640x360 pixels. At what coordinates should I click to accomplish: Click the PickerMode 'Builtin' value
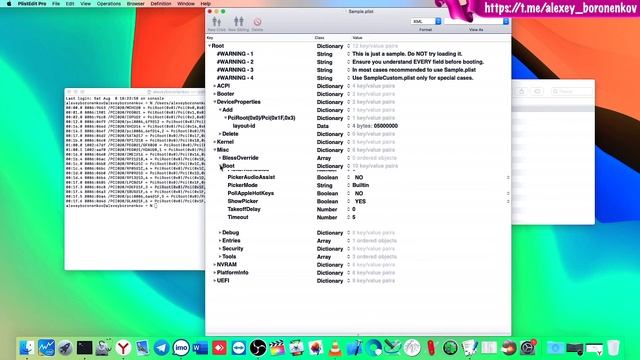(360, 185)
